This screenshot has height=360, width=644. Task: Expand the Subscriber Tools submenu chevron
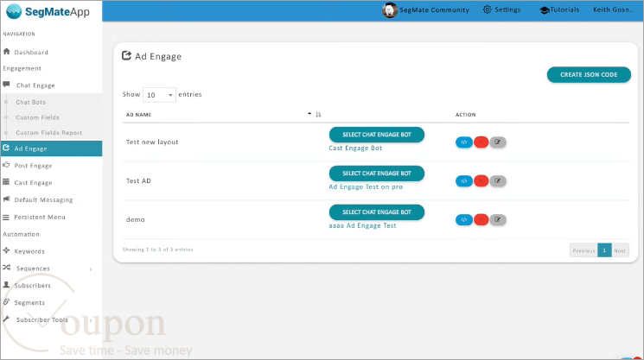(91, 320)
